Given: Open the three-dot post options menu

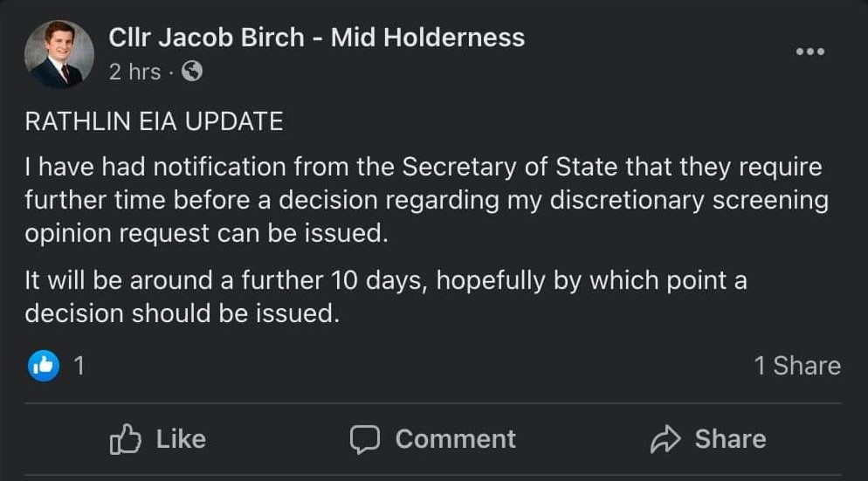Looking at the screenshot, I should [809, 52].
